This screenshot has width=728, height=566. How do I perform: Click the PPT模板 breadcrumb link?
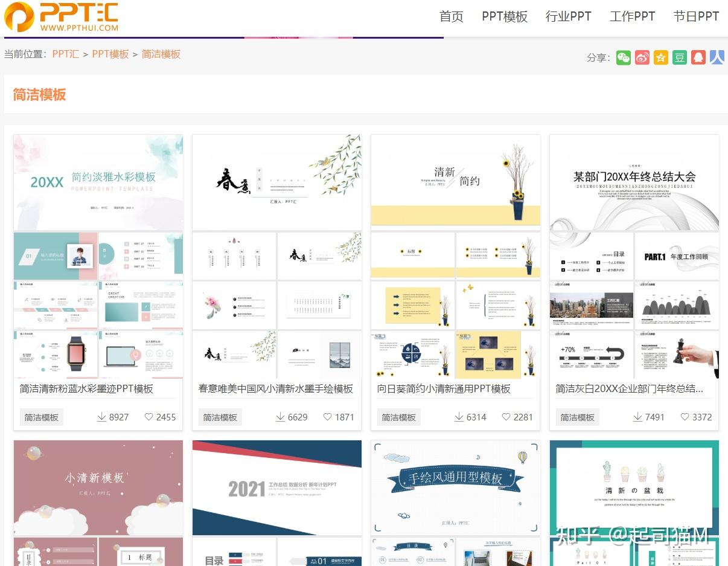click(110, 54)
